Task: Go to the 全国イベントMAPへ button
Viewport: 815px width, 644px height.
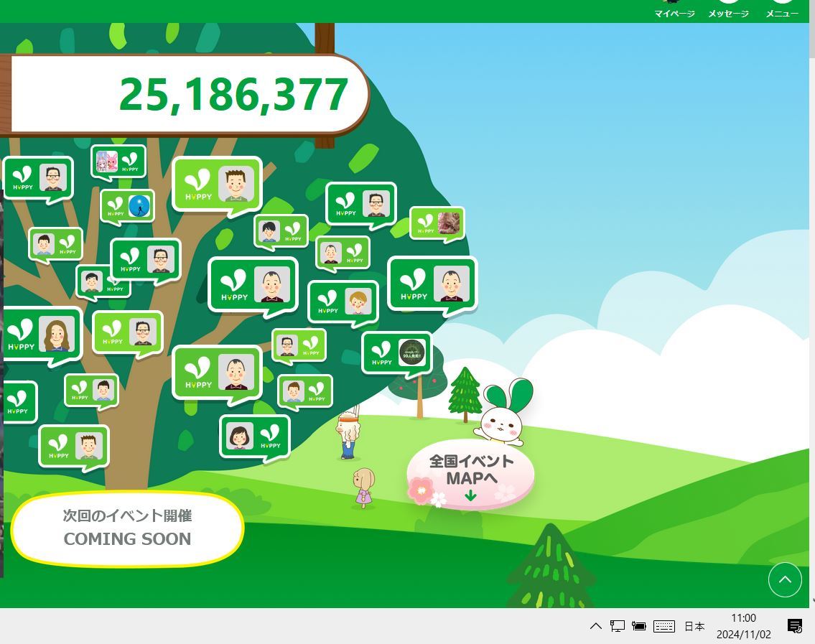Action: [471, 475]
